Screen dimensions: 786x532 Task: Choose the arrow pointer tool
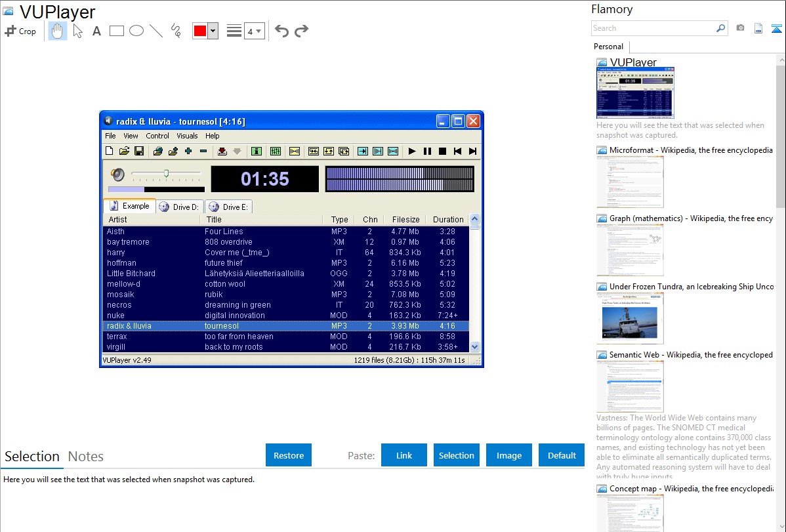(x=77, y=31)
